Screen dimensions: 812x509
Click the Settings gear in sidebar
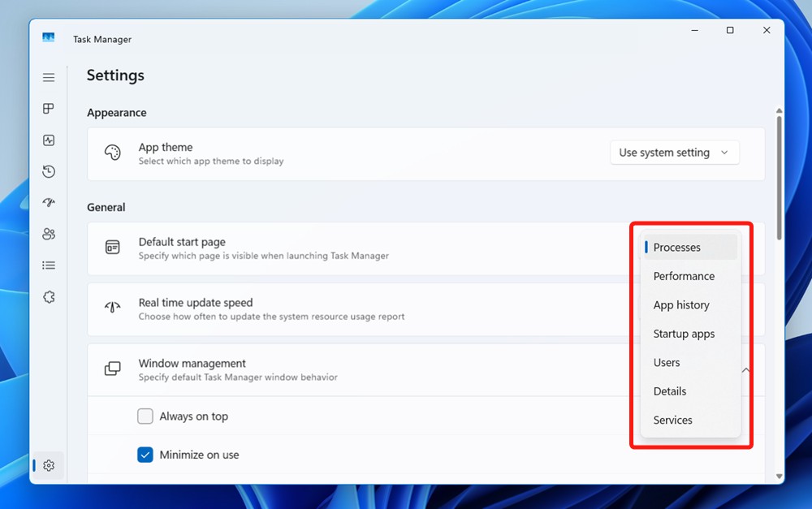click(49, 465)
